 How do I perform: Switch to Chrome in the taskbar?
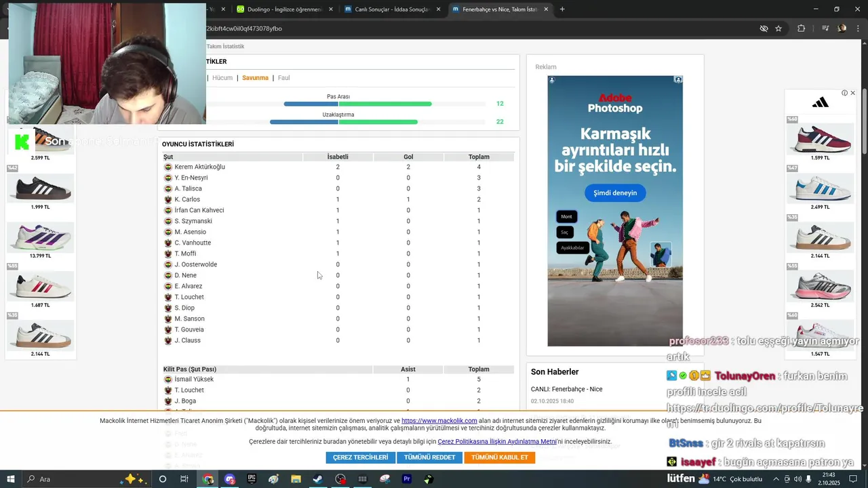[x=208, y=479]
